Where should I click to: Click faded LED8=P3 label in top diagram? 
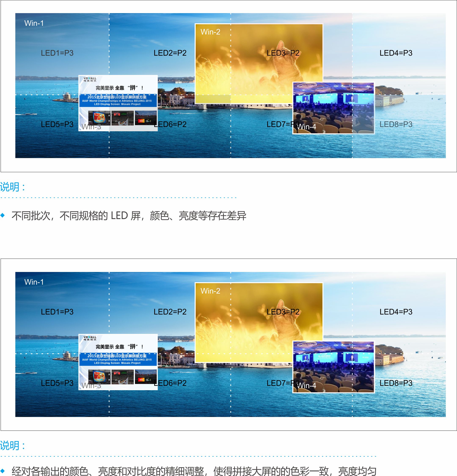click(396, 124)
